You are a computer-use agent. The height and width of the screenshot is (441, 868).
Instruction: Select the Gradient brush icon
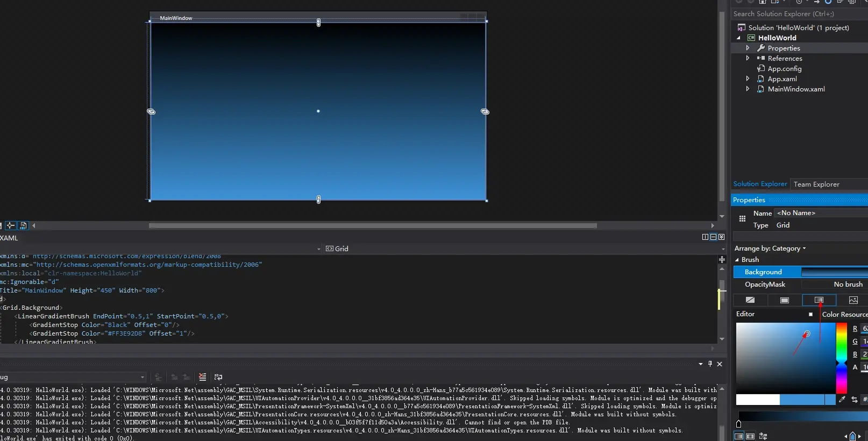tap(819, 300)
